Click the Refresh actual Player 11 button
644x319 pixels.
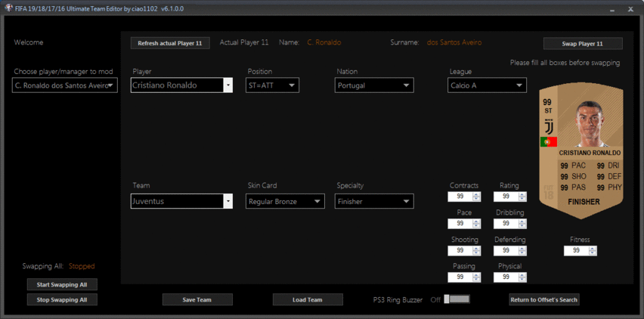click(170, 43)
